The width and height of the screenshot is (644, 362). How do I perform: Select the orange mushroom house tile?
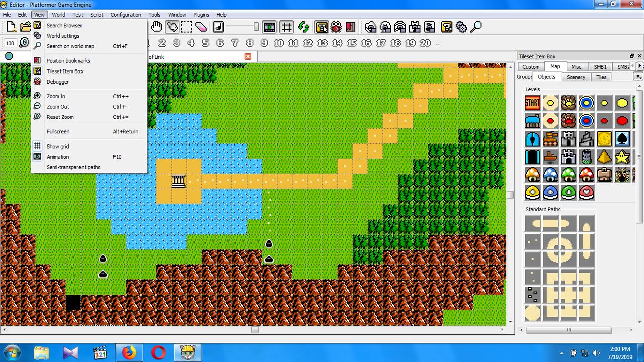tap(533, 175)
